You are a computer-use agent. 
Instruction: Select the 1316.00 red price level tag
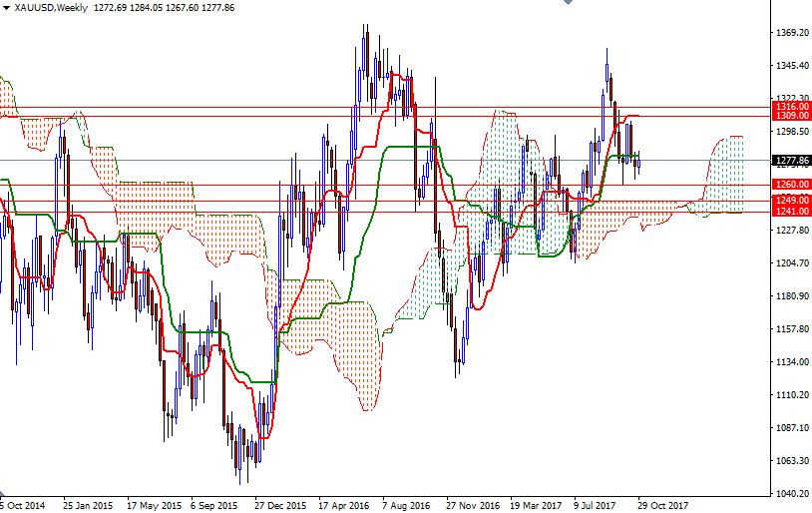[791, 107]
